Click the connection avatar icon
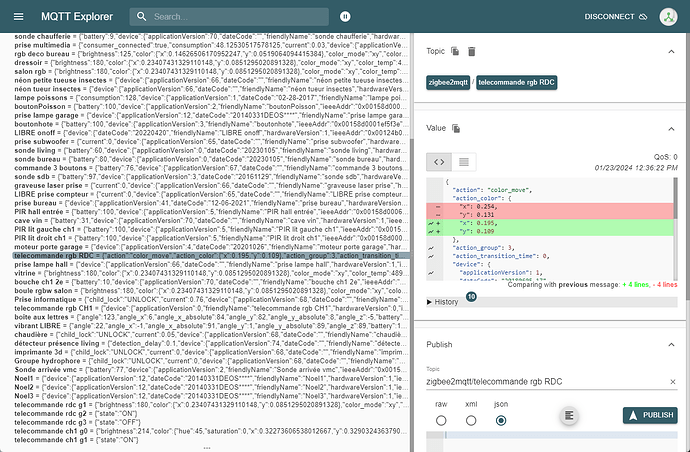The width and height of the screenshot is (690, 452). (669, 17)
